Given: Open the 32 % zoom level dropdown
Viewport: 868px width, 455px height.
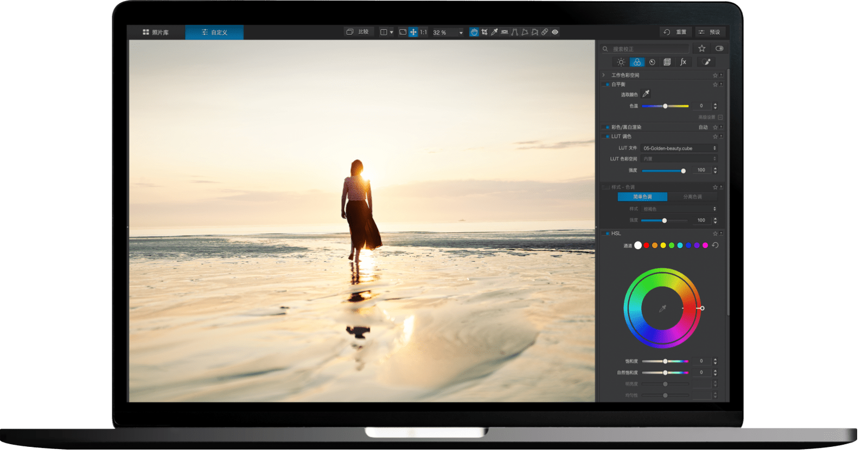Looking at the screenshot, I should click(448, 33).
